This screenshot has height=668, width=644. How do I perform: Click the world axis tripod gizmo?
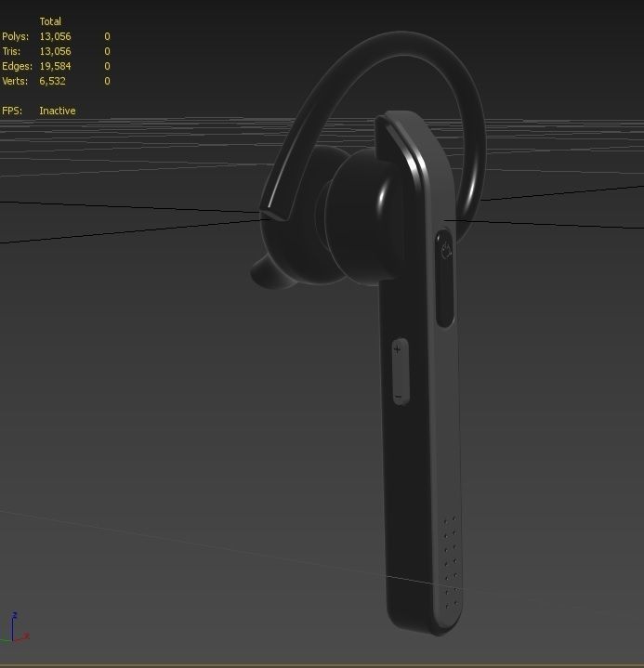(x=14, y=627)
